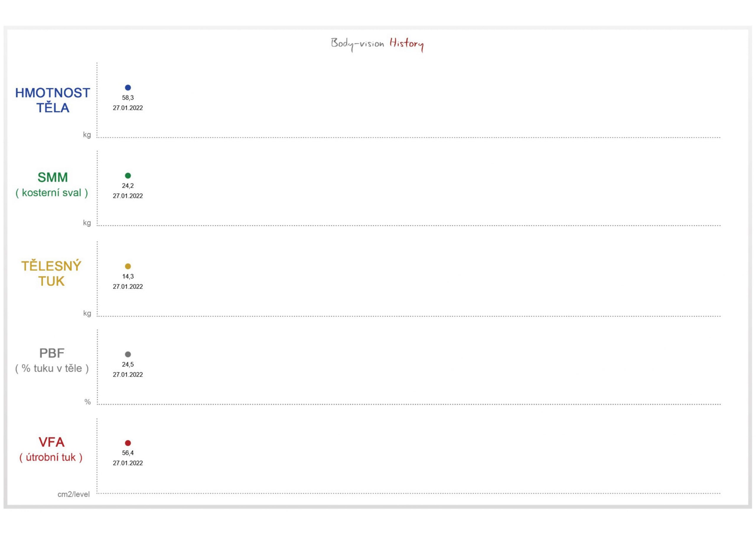This screenshot has width=756, height=534.
Task: Click the gray PBF data point
Action: (x=128, y=354)
